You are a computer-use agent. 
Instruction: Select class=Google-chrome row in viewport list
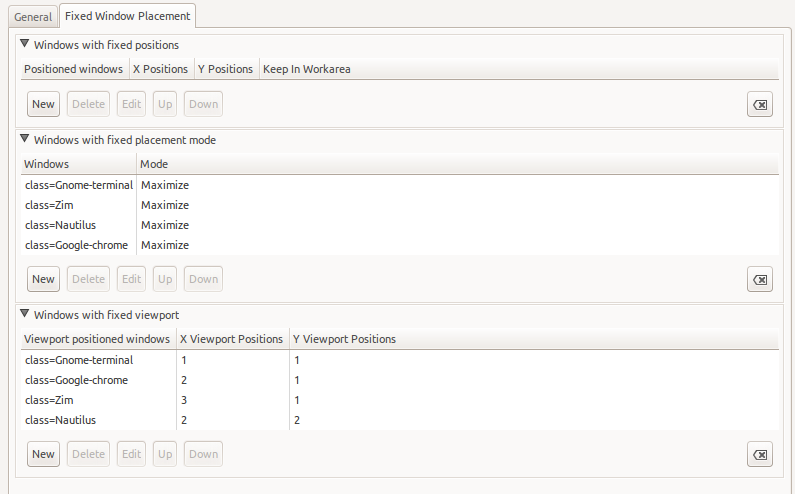click(76, 380)
